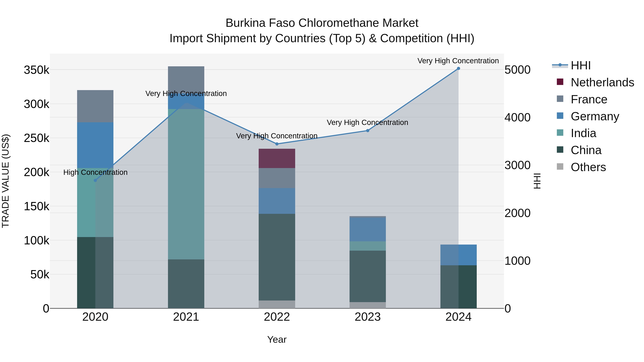Toggle the France legend entry
This screenshot has width=644, height=362.
pos(582,99)
